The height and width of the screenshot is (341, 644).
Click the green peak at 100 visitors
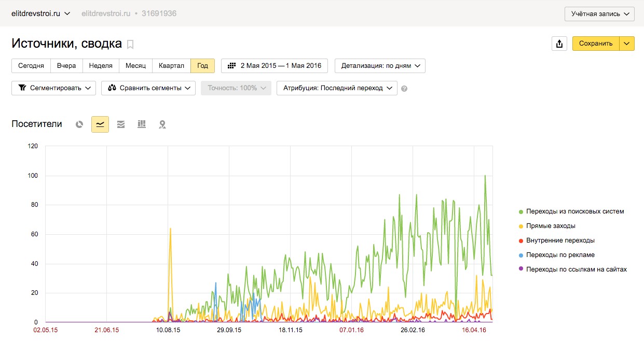[x=485, y=176]
